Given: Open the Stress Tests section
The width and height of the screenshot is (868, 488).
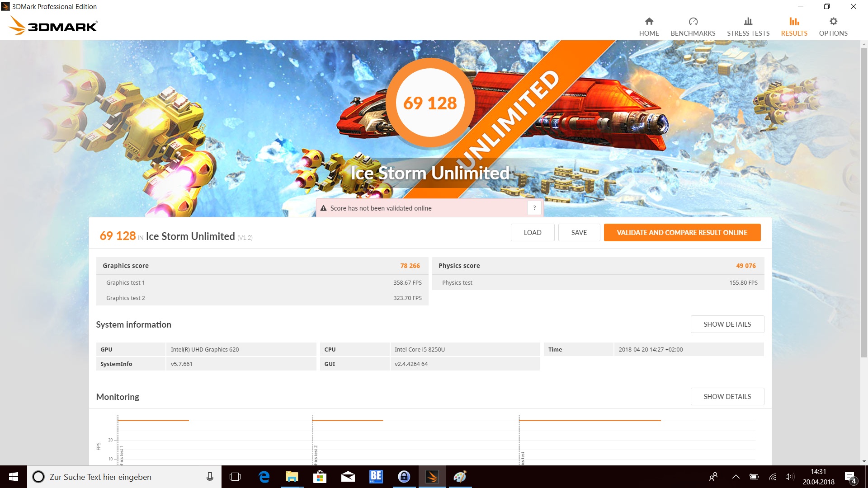Looking at the screenshot, I should pyautogui.click(x=748, y=27).
